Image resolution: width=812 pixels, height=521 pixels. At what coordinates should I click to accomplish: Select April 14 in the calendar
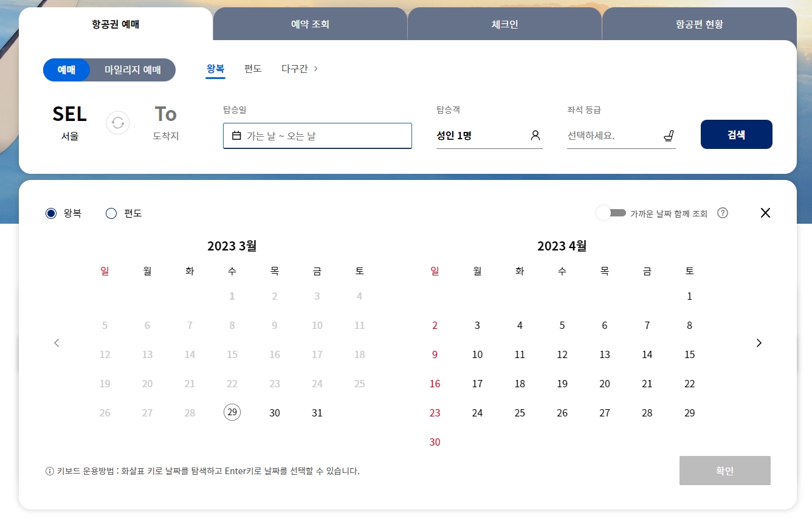click(647, 354)
